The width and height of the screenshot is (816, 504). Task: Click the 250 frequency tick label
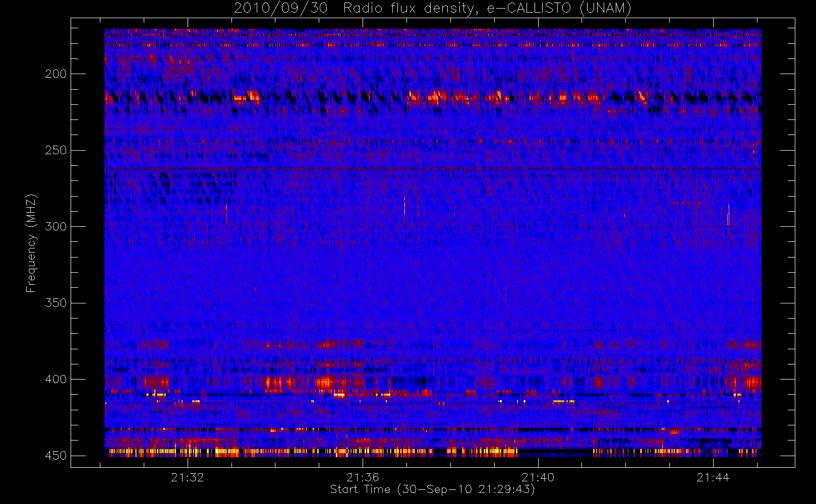pos(55,150)
